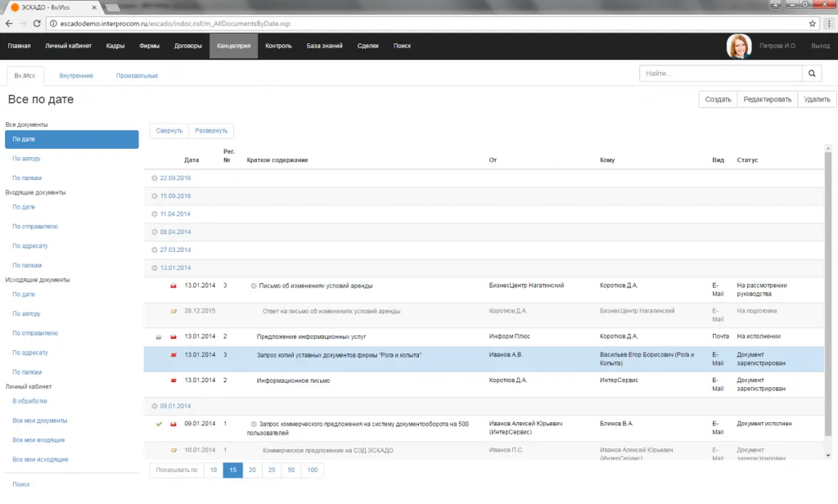Click the search magnifier button
The image size is (838, 504).
(x=812, y=74)
